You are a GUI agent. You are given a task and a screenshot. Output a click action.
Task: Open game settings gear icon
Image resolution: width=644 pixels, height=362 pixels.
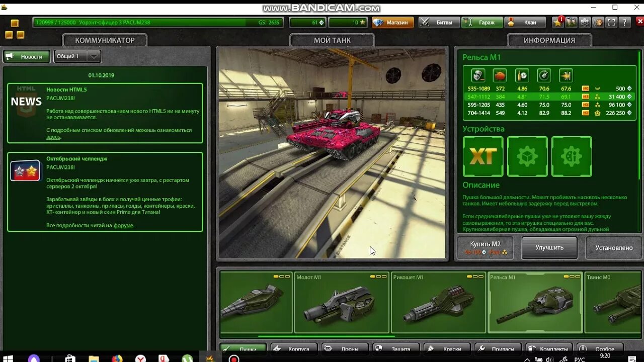point(585,23)
